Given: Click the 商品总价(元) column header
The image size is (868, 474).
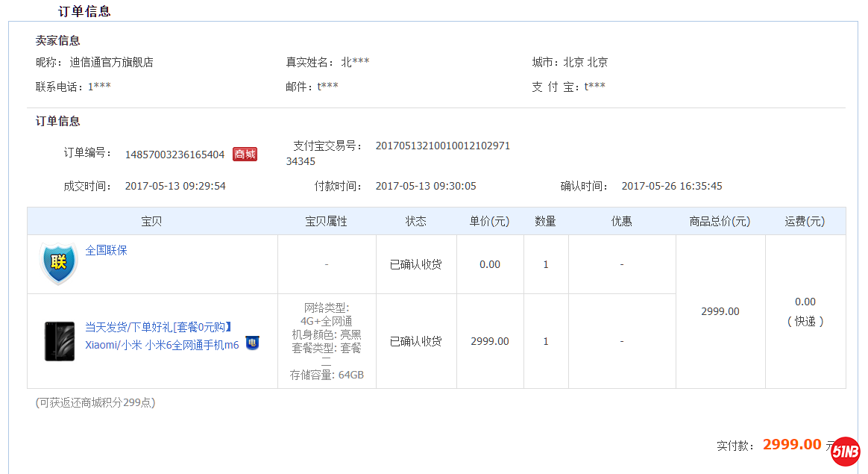Looking at the screenshot, I should (x=720, y=221).
